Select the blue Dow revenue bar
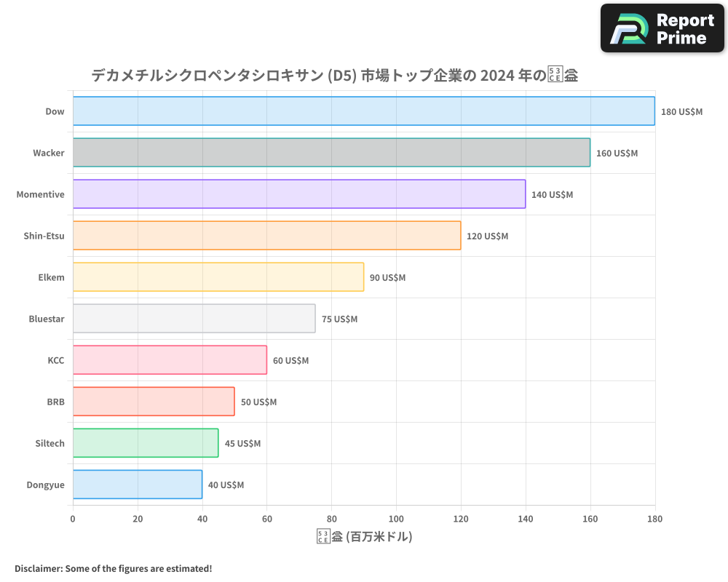Screen dimensions: 728x582 (x=364, y=111)
